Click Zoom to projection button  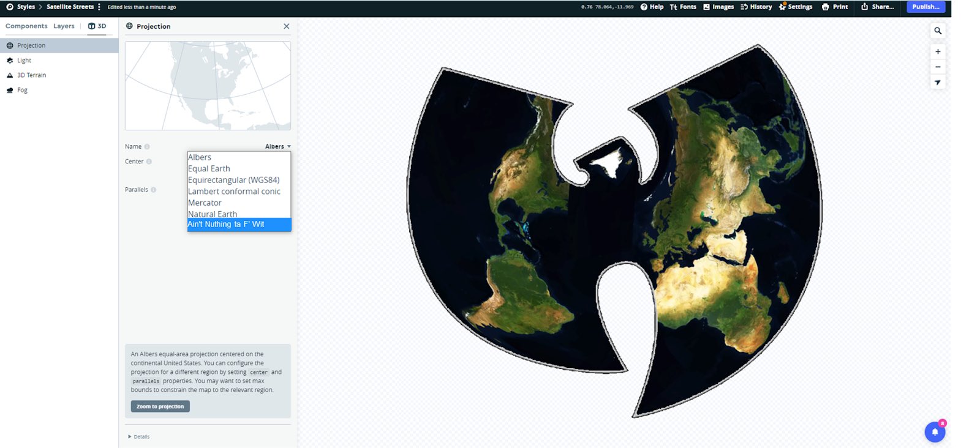tap(160, 406)
